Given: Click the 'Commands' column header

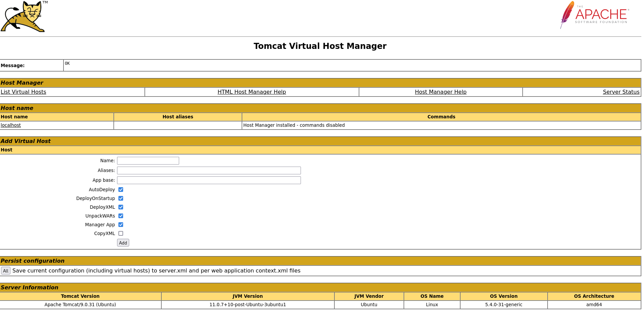Looking at the screenshot, I should click(x=441, y=117).
